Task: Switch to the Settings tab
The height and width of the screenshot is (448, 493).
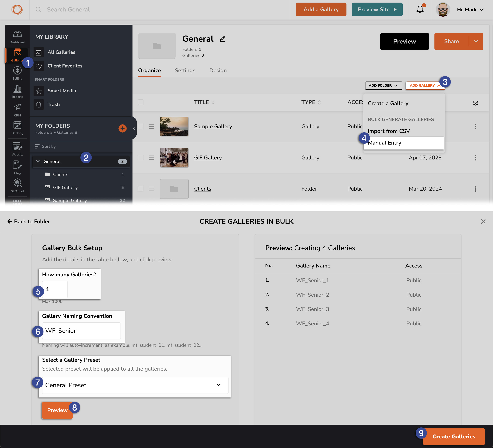Action: (185, 70)
